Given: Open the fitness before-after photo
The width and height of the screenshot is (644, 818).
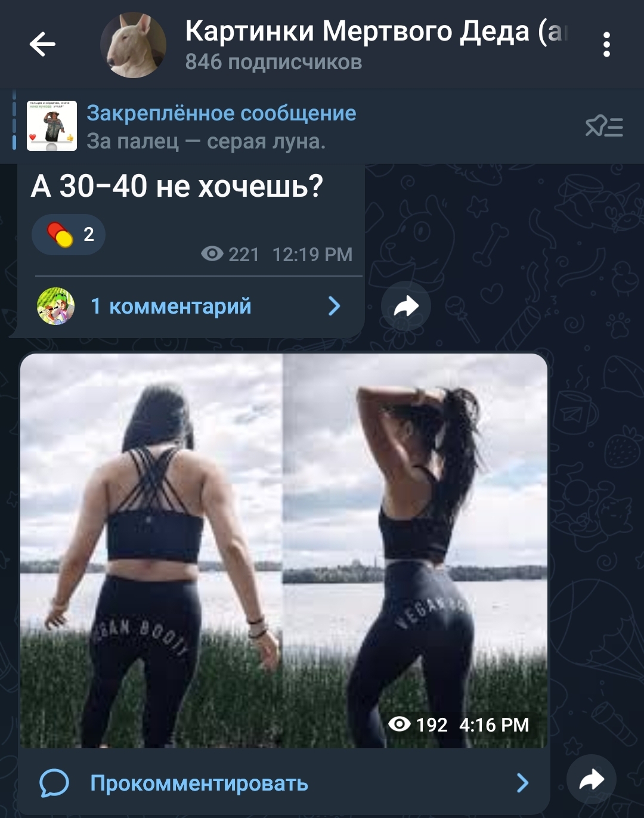Looking at the screenshot, I should (x=284, y=551).
